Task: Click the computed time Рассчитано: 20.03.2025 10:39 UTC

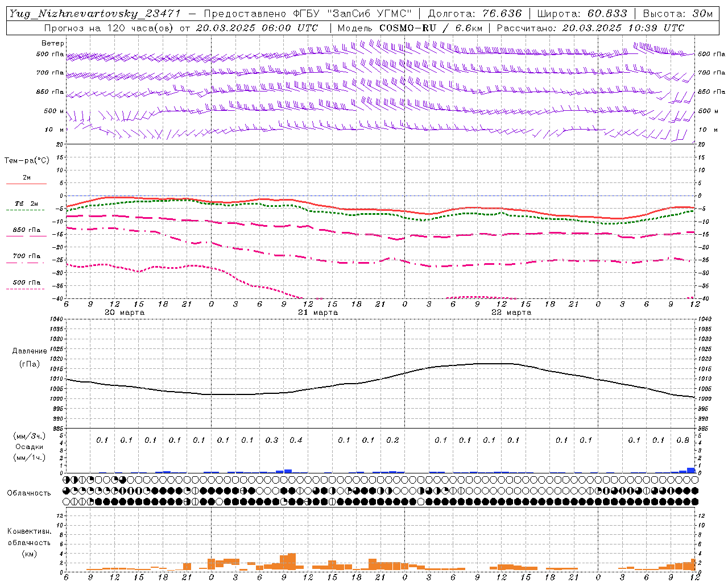Action: click(590, 28)
